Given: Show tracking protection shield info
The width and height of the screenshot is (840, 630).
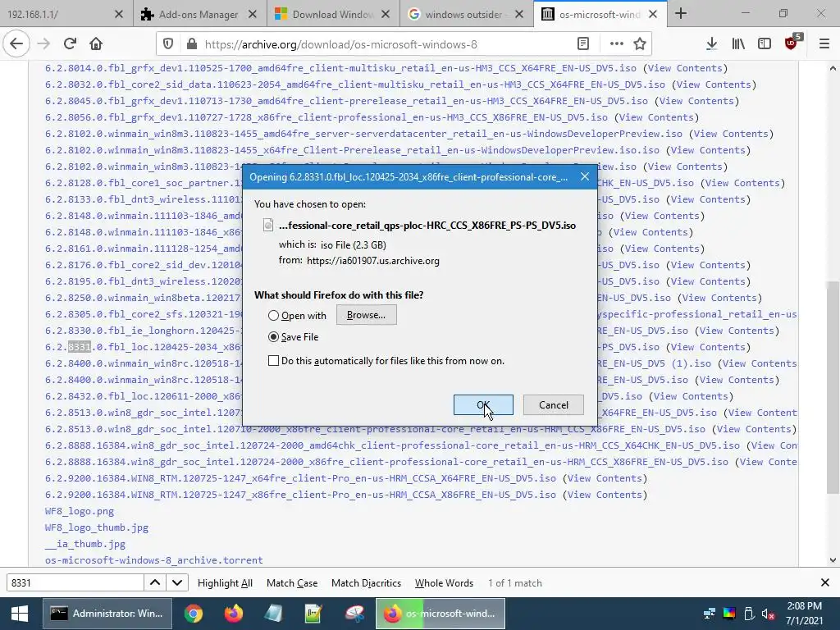Looking at the screenshot, I should pos(168,44).
